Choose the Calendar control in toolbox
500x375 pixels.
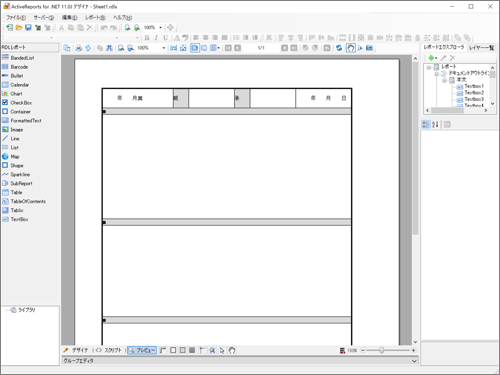[16, 85]
